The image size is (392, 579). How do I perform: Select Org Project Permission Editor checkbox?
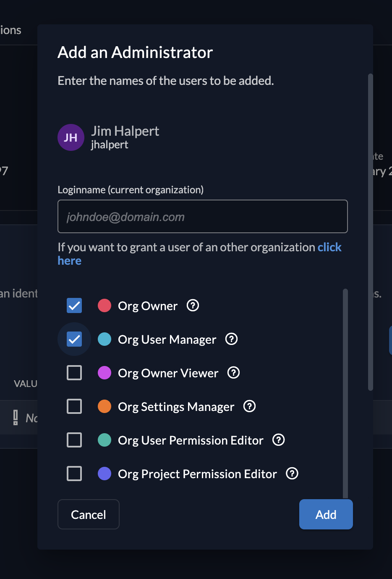74,474
